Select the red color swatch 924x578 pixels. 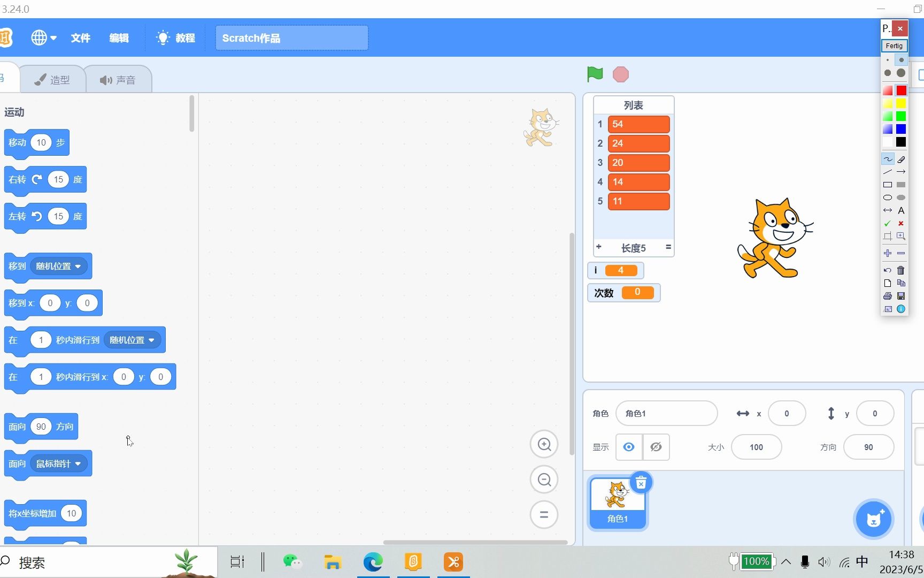pos(902,90)
